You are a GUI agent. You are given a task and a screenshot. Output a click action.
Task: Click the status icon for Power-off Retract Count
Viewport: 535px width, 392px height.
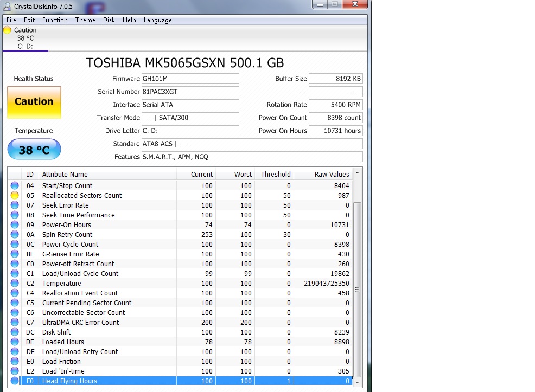(x=15, y=264)
